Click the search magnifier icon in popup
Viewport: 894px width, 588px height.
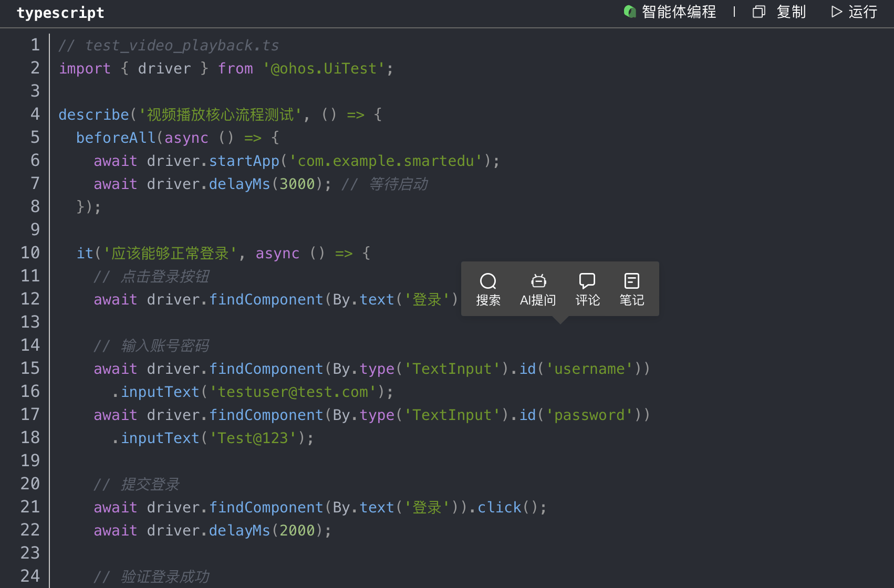(488, 281)
